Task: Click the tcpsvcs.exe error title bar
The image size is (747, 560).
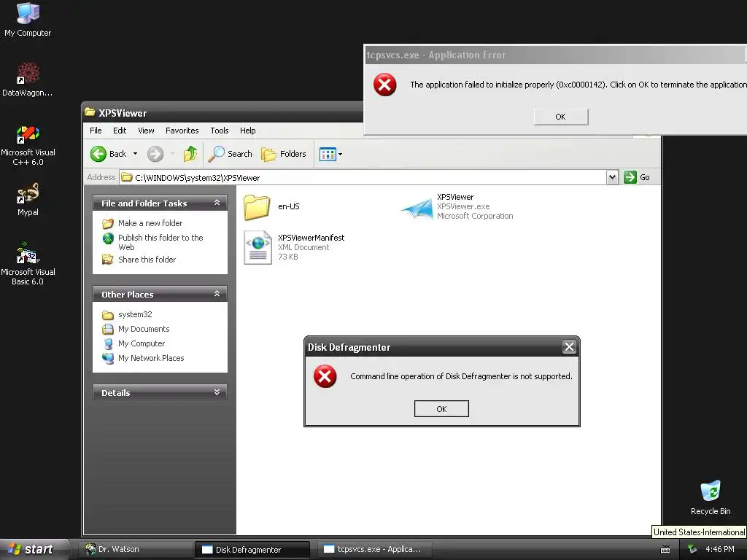Action: pyautogui.click(x=555, y=55)
